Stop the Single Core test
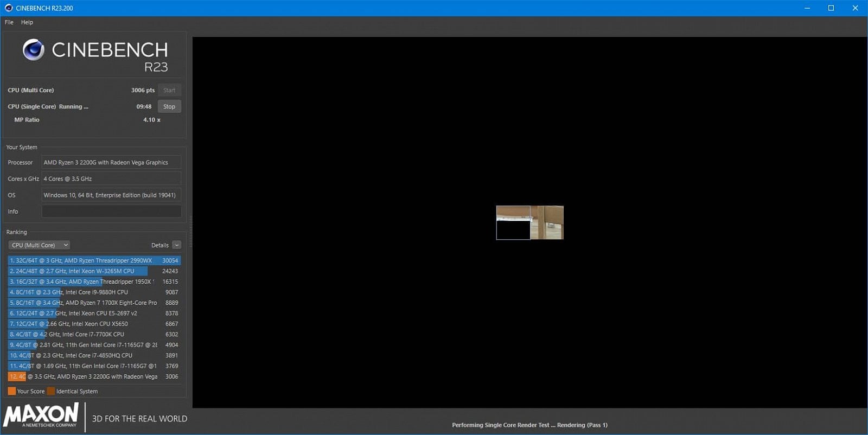This screenshot has width=868, height=435. pyautogui.click(x=169, y=106)
